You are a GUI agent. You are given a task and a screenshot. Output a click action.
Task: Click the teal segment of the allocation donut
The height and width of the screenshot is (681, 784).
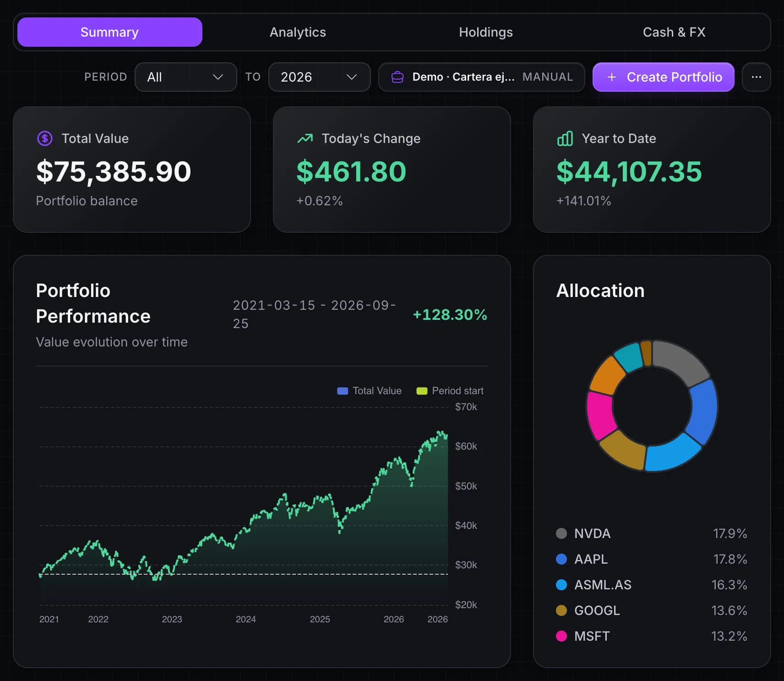pyautogui.click(x=629, y=357)
